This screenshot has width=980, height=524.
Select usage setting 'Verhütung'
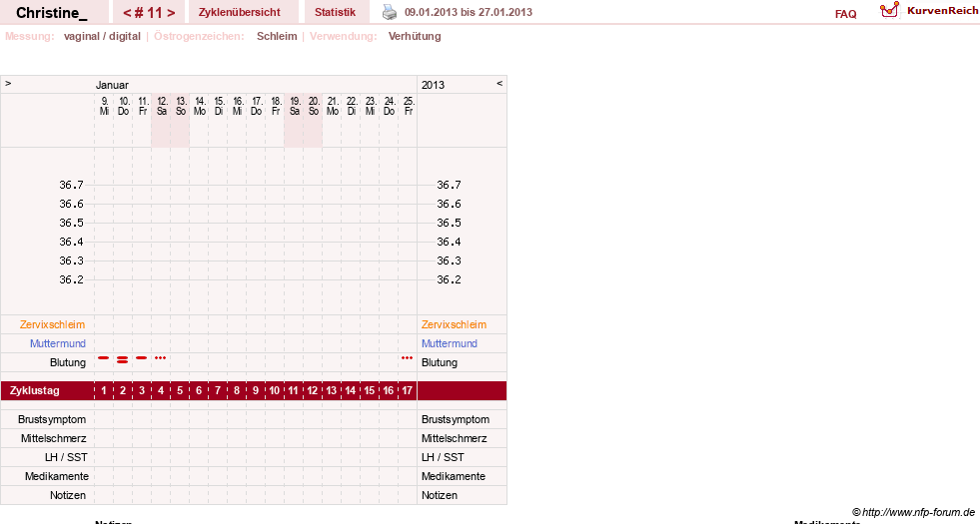[x=415, y=36]
